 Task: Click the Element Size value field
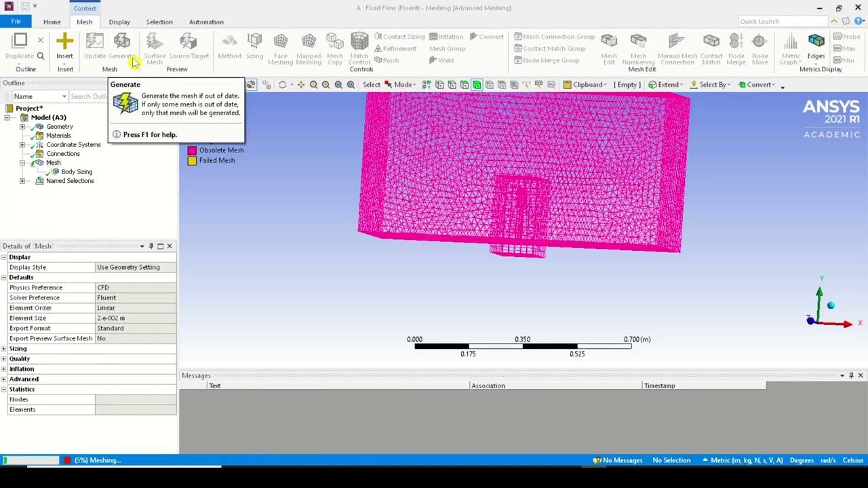136,318
